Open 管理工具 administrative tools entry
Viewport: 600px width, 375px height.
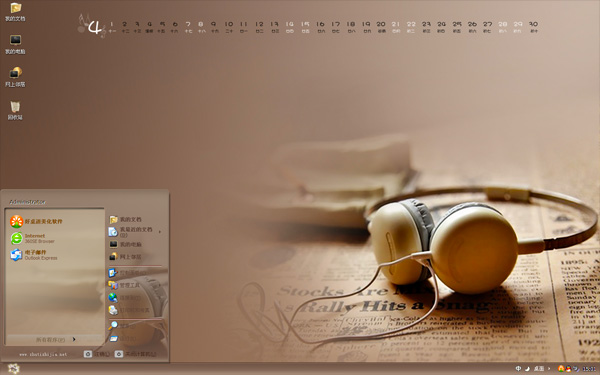(x=124, y=285)
